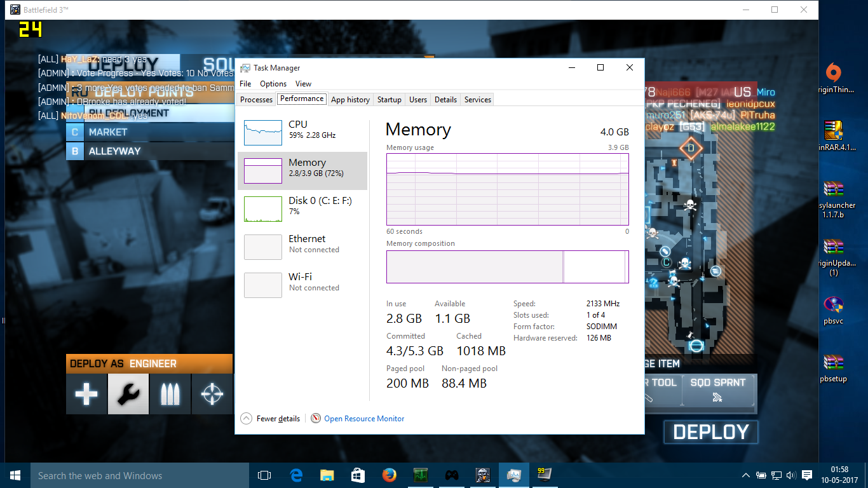Click the Task Manager taskbar icon

coord(514,475)
